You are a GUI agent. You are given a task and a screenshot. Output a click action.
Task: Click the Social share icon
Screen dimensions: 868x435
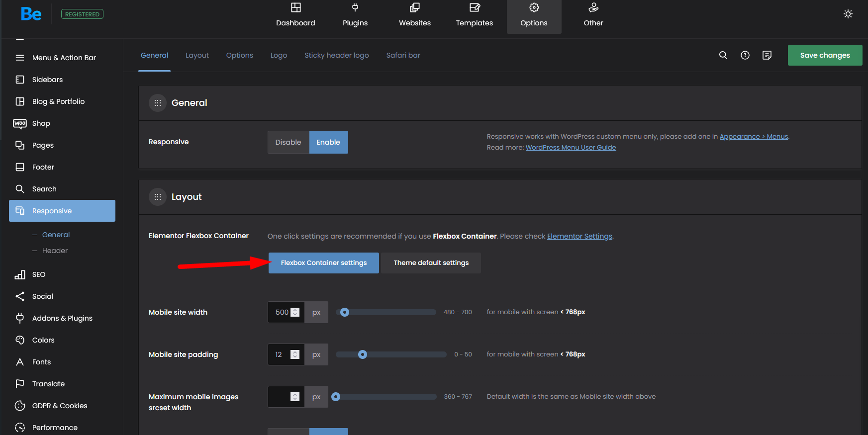(x=20, y=296)
